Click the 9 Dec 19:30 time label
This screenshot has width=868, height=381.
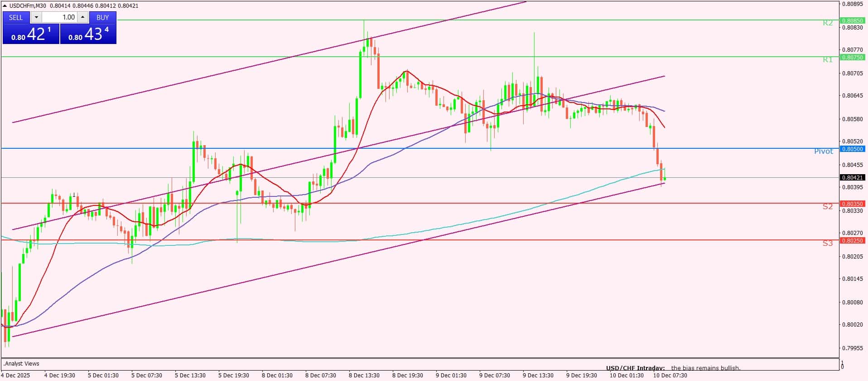(582, 375)
